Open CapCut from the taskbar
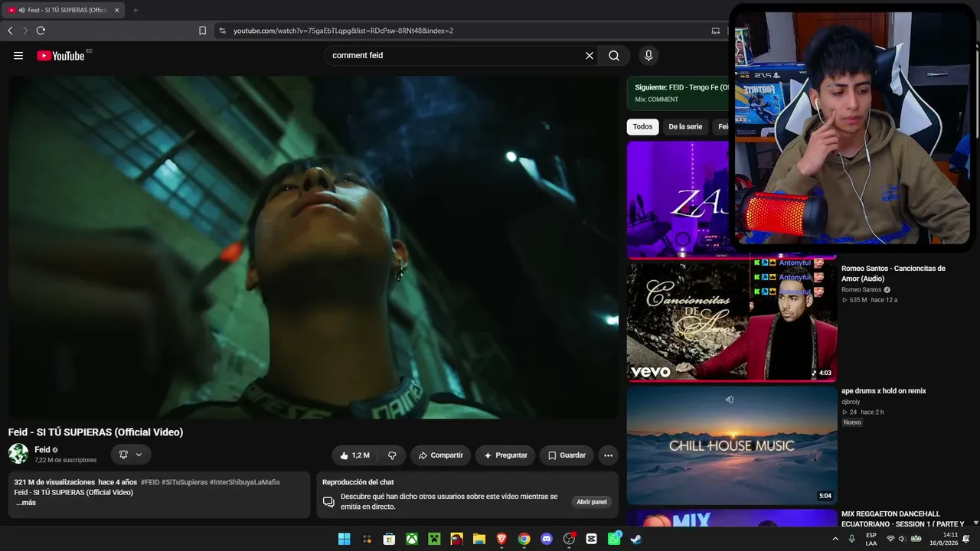 click(591, 539)
